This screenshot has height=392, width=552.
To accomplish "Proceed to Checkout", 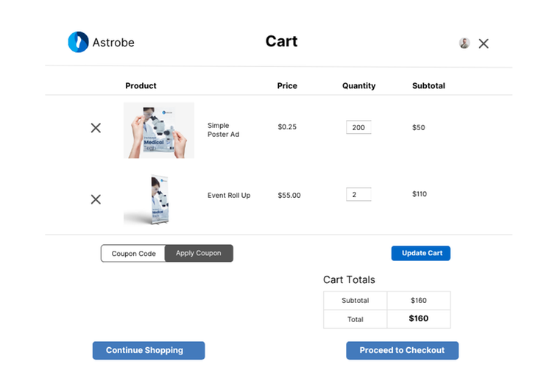I will 402,350.
